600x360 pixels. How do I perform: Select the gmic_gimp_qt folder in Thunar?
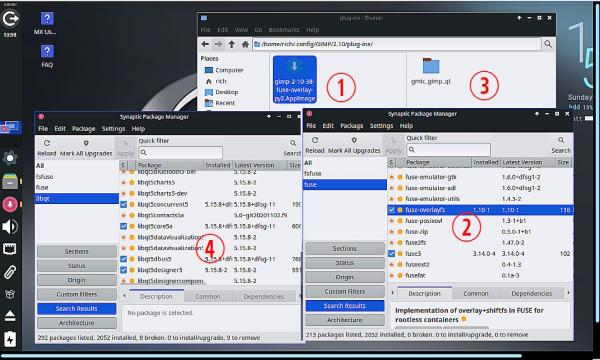431,71
